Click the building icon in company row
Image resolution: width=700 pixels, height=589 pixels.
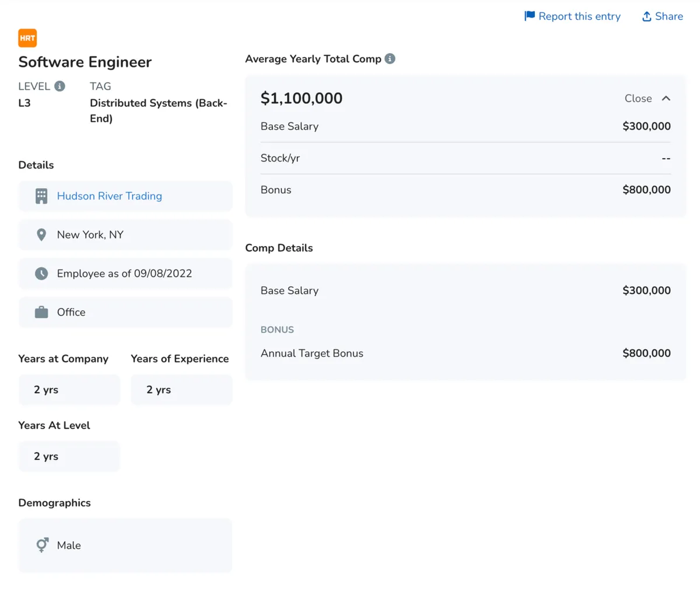pos(41,196)
